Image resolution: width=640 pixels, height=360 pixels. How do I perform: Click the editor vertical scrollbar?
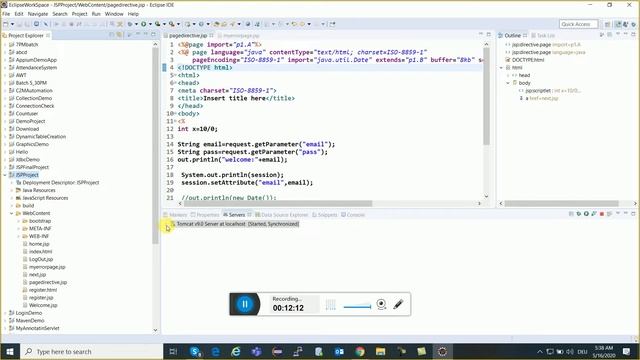tap(486, 96)
